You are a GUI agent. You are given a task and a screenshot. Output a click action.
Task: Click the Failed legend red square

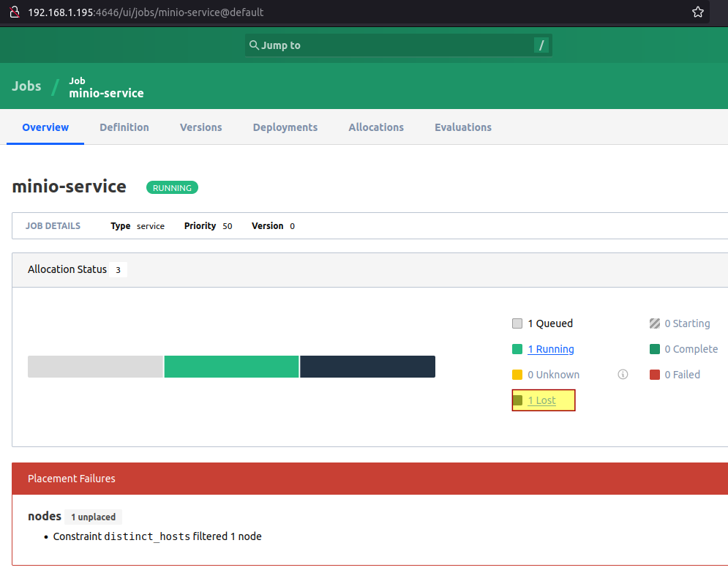point(655,374)
